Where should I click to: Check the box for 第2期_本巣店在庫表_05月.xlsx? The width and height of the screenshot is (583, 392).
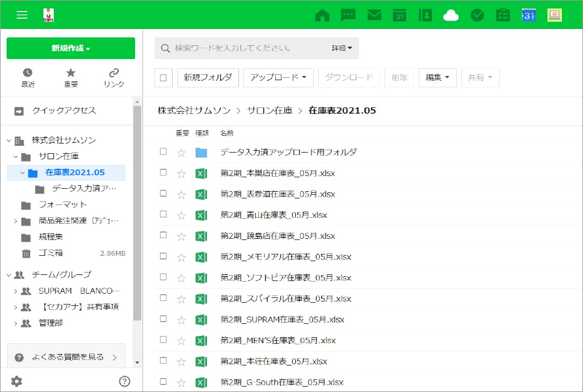[x=163, y=172]
